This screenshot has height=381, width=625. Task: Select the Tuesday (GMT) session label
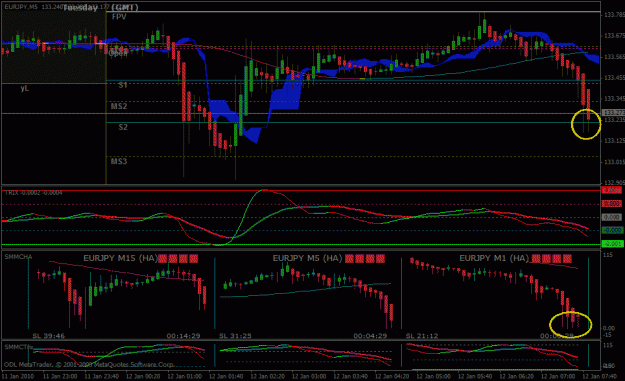100,8
